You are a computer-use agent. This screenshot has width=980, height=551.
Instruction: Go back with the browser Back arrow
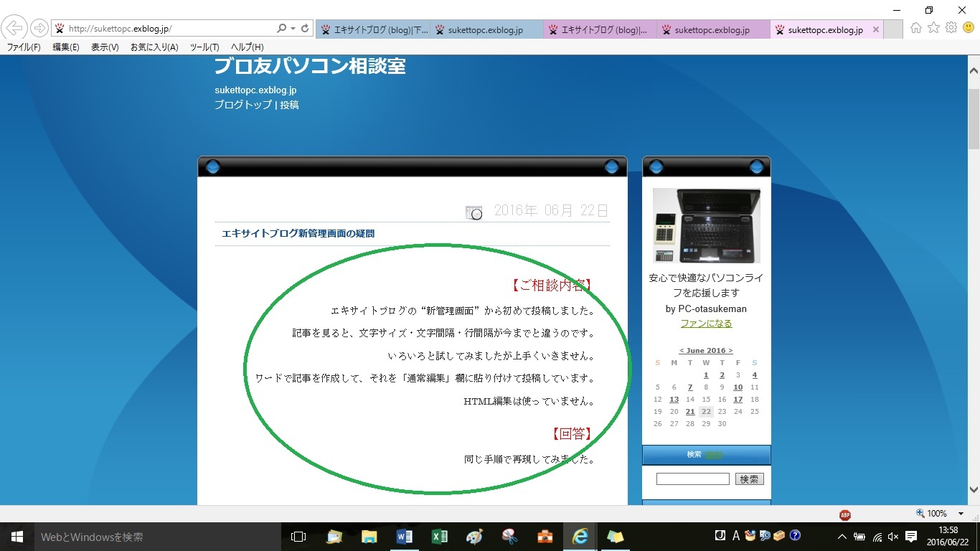[14, 28]
